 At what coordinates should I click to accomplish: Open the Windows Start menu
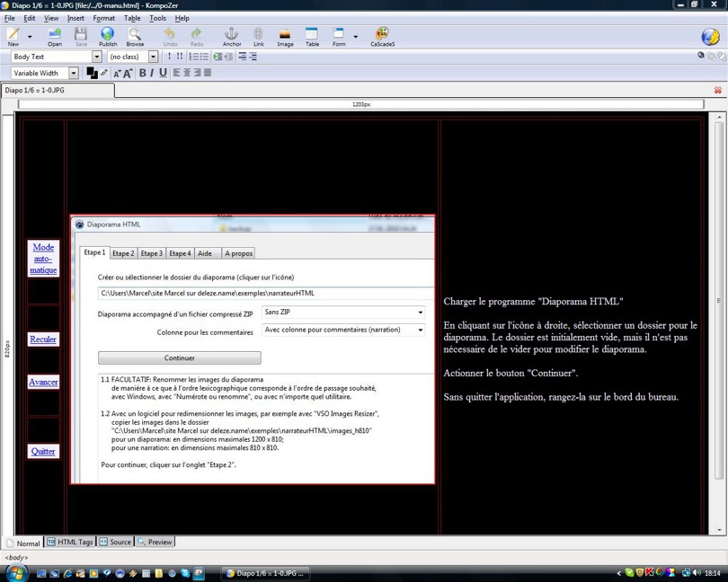pyautogui.click(x=16, y=573)
